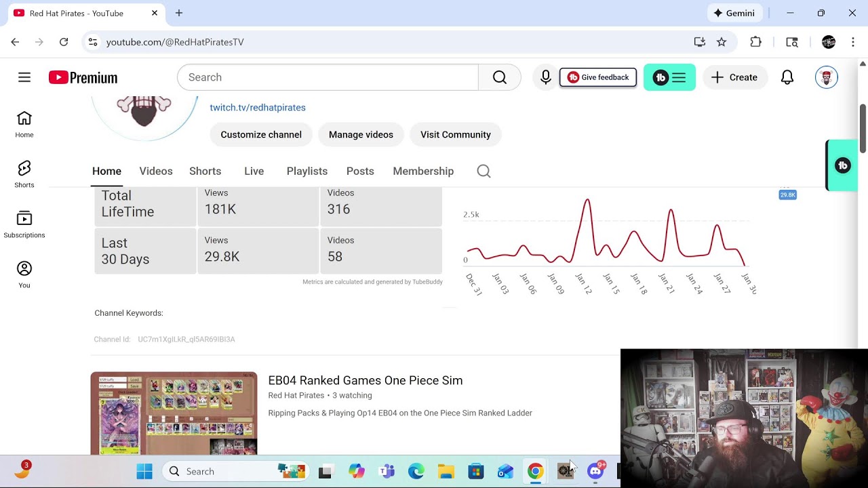View site information icon beside the URL
Viewport: 868px width, 488px height.
[x=93, y=42]
